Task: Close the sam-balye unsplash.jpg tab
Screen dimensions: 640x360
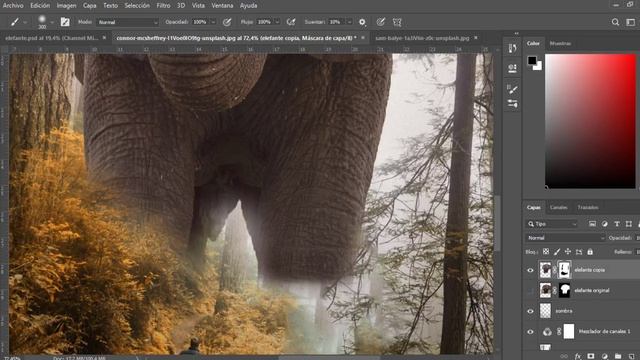Action: point(476,38)
